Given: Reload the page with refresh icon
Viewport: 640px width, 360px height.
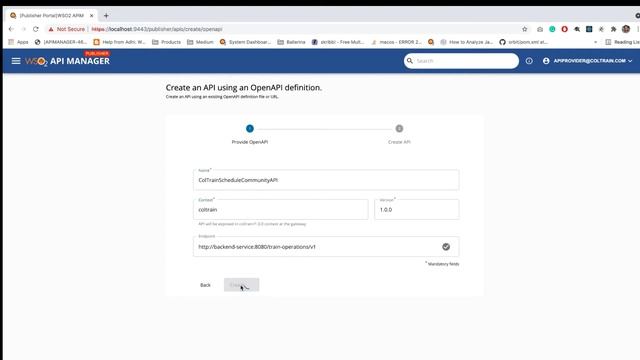Looking at the screenshot, I should tap(36, 29).
